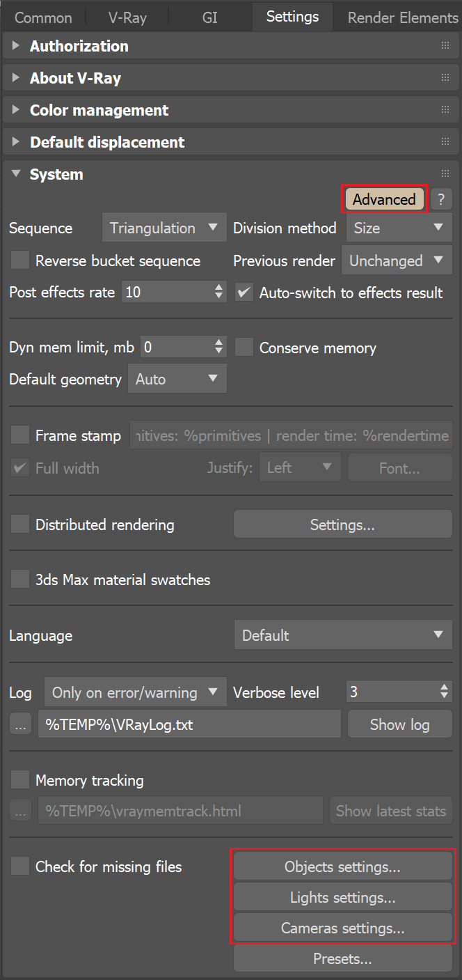Viewport: 462px width, 980px height.
Task: Click the VRayLog.txt path input field
Action: (188, 724)
